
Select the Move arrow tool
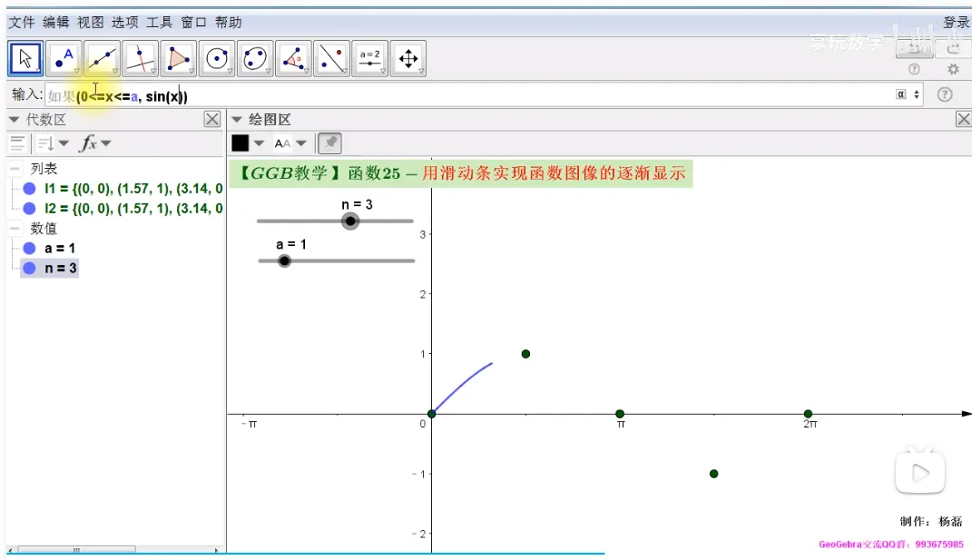(x=25, y=59)
